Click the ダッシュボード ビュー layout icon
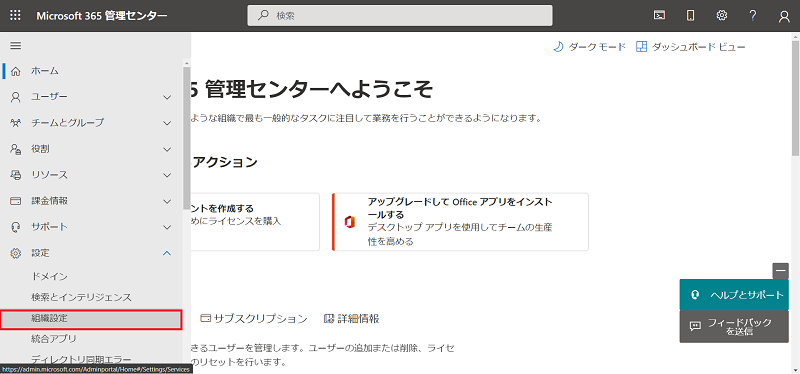The height and width of the screenshot is (374, 800). pos(641,47)
